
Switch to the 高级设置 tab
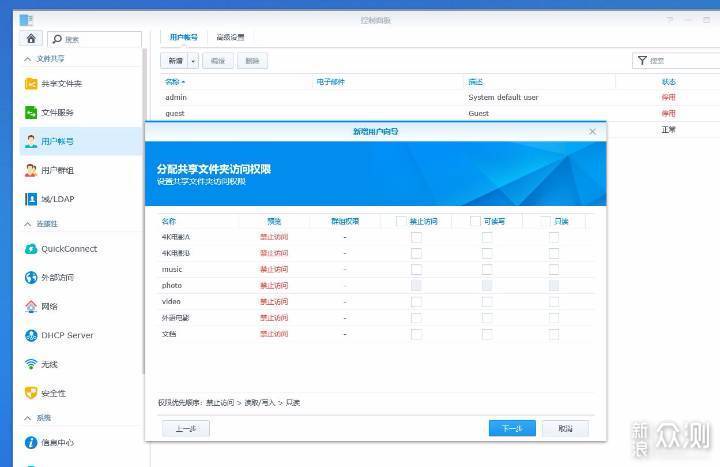(230, 37)
